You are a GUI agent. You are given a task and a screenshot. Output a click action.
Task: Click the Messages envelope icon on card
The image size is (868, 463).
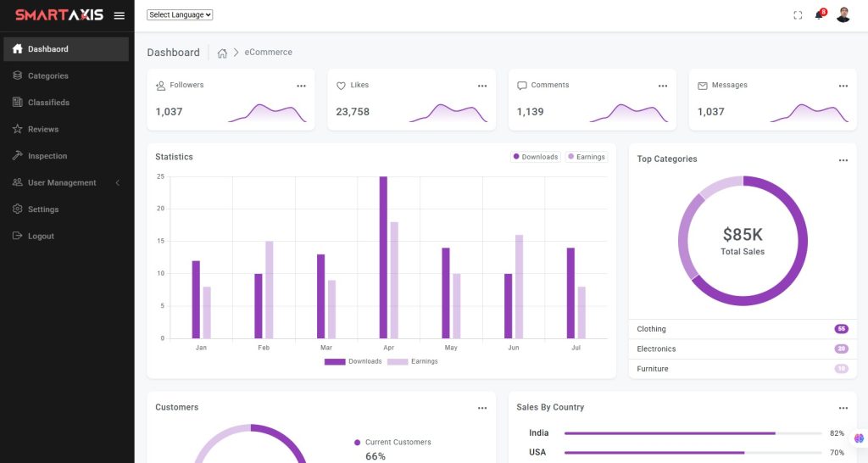(x=703, y=86)
